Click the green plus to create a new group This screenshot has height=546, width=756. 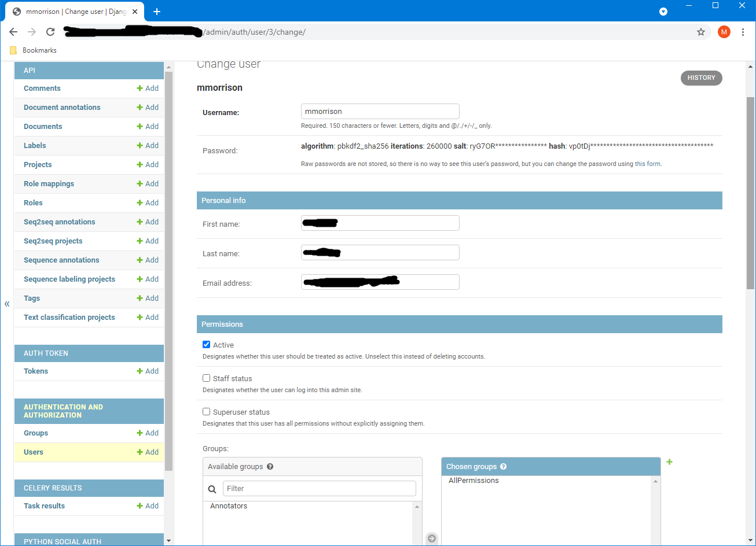pyautogui.click(x=669, y=462)
